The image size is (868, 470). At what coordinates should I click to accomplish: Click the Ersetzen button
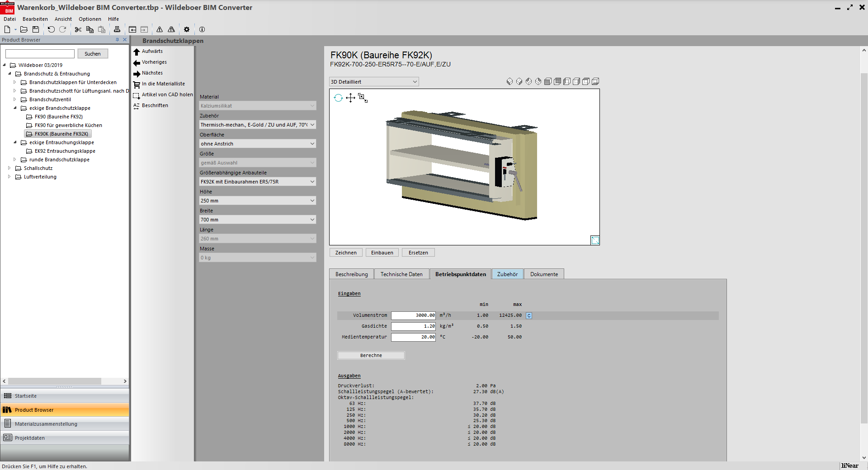pos(418,253)
